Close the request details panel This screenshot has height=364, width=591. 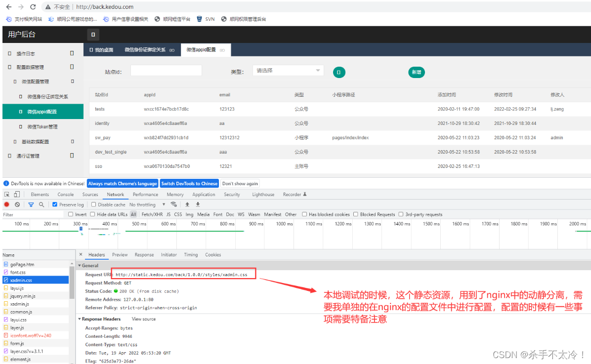(x=81, y=255)
